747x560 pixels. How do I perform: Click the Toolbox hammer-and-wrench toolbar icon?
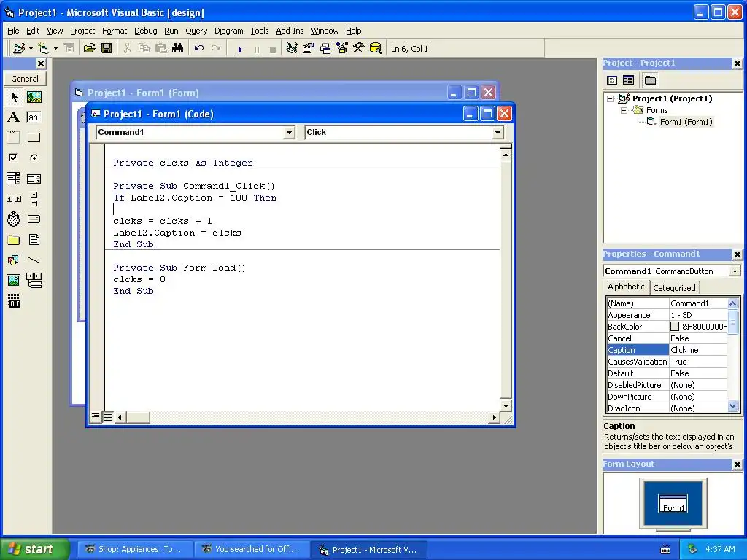click(x=359, y=48)
